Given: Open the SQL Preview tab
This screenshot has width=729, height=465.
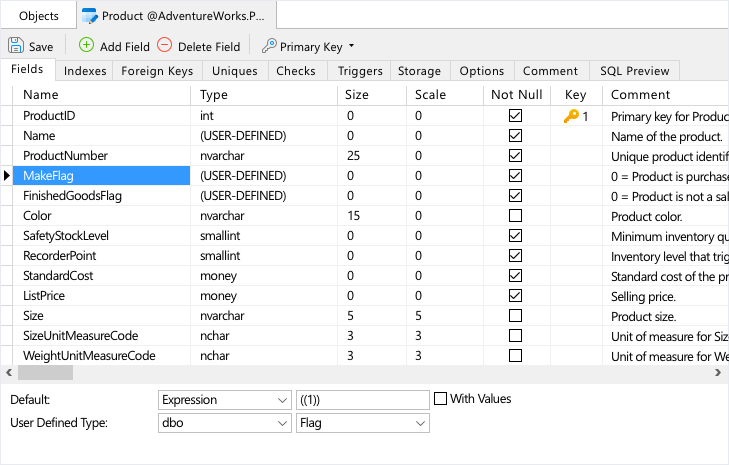Looking at the screenshot, I should click(634, 71).
